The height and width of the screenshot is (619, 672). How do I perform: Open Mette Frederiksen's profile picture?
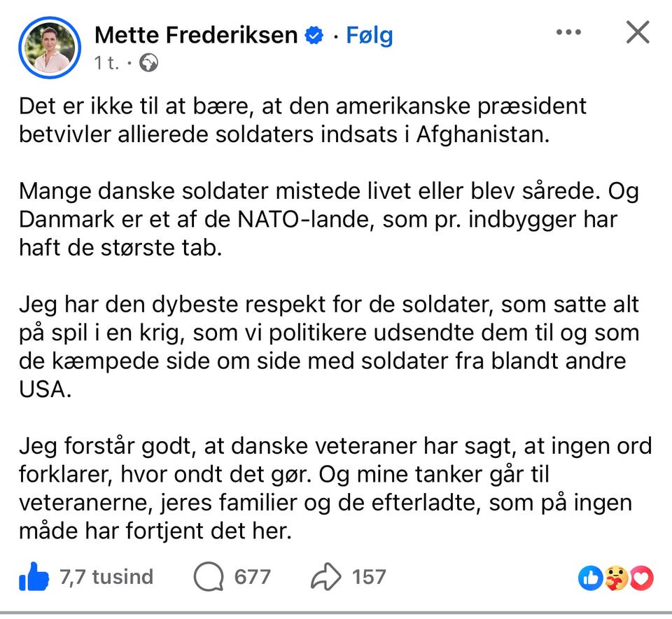50,48
